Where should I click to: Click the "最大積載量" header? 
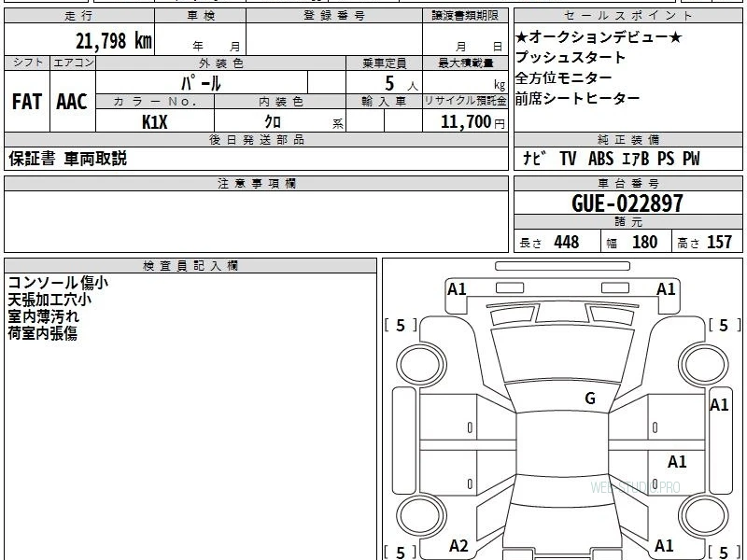pos(465,63)
